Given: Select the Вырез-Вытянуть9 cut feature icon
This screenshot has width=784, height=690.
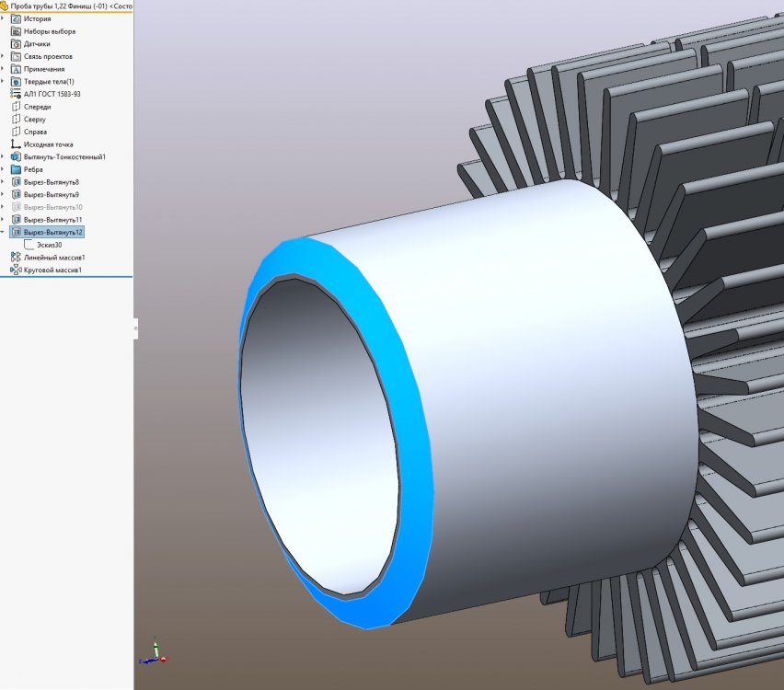Looking at the screenshot, I should pyautogui.click(x=16, y=194).
